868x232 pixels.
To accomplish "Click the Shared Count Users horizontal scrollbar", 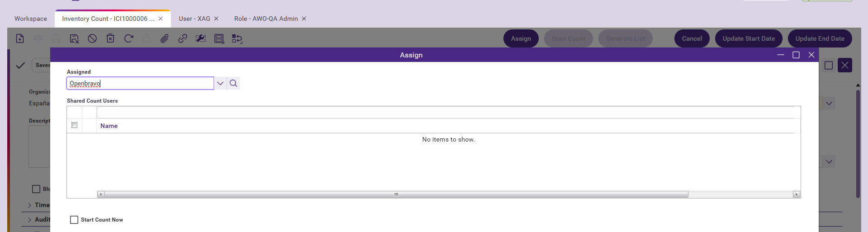I will pyautogui.click(x=396, y=194).
